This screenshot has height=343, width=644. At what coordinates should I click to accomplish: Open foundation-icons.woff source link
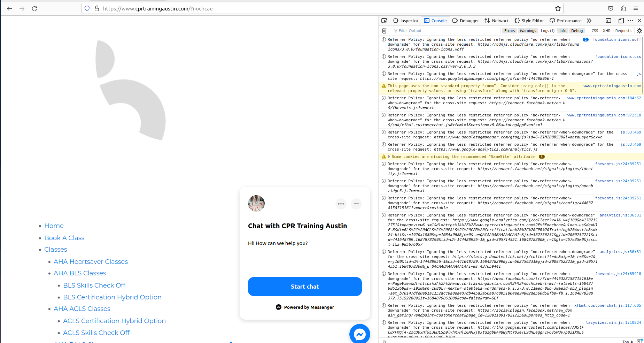[617, 40]
